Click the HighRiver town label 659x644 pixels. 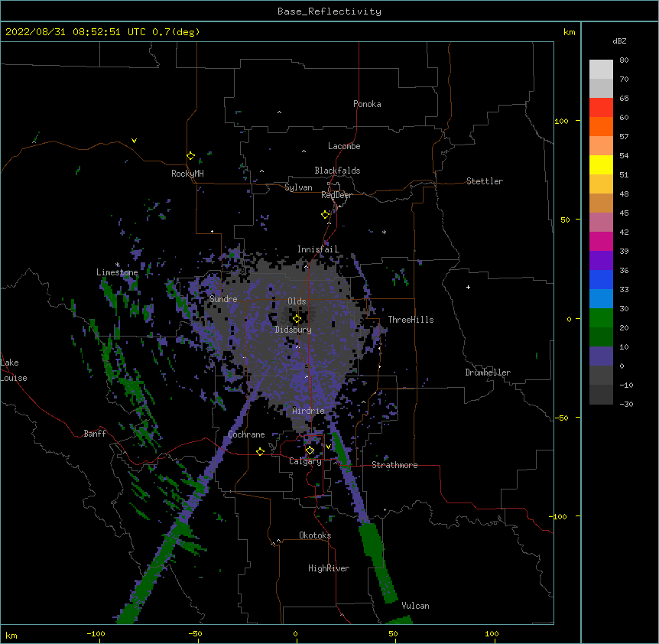[328, 568]
